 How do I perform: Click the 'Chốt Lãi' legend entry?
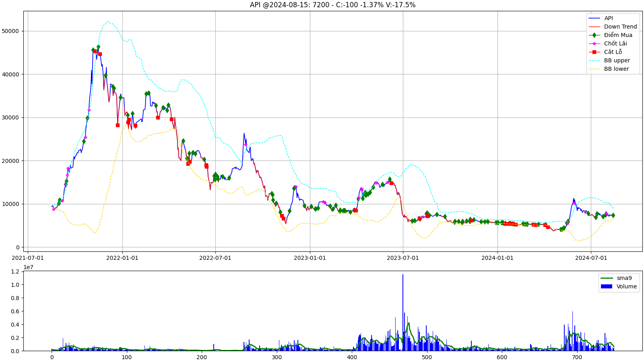tap(615, 43)
